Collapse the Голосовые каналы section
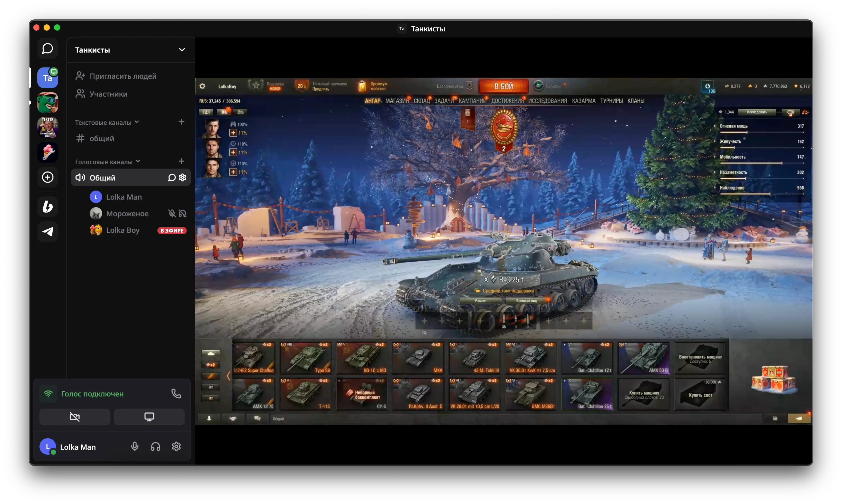 point(108,162)
